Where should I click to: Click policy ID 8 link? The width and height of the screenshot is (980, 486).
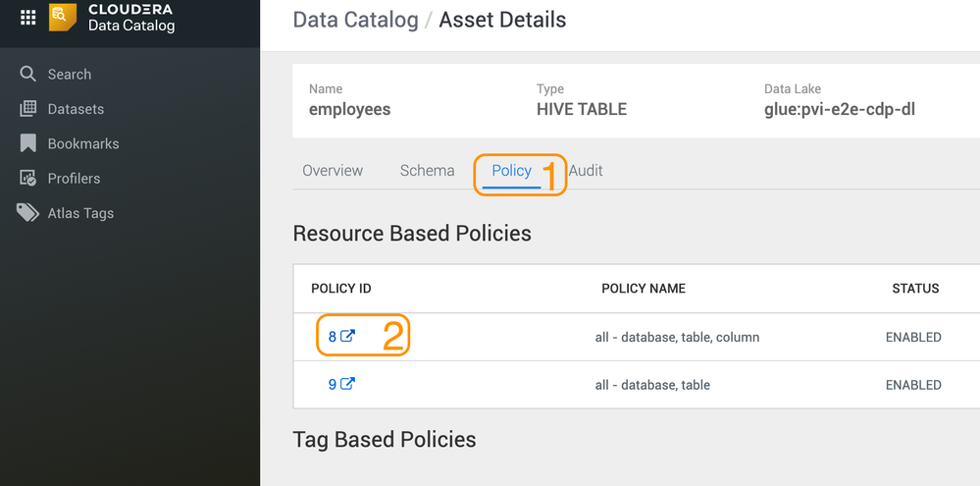click(x=333, y=337)
